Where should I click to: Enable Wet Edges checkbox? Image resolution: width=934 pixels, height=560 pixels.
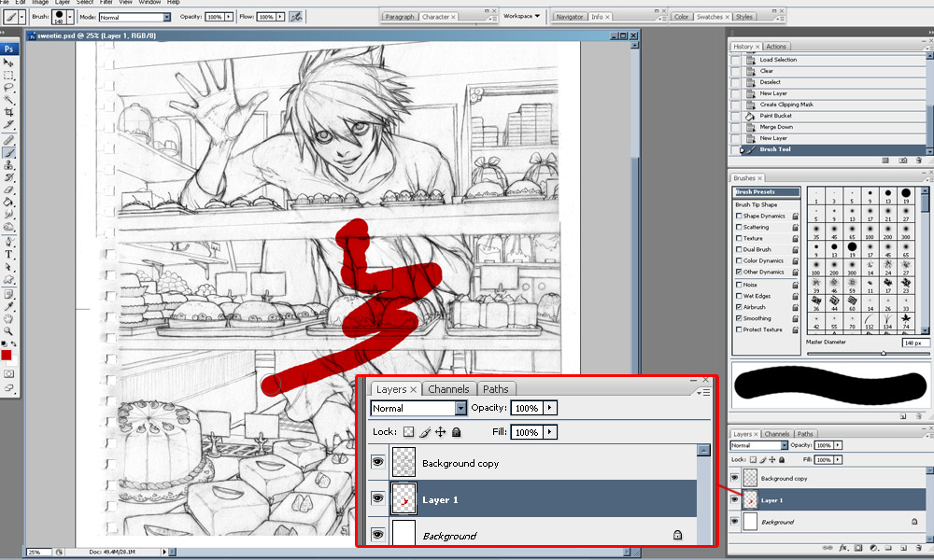(739, 296)
